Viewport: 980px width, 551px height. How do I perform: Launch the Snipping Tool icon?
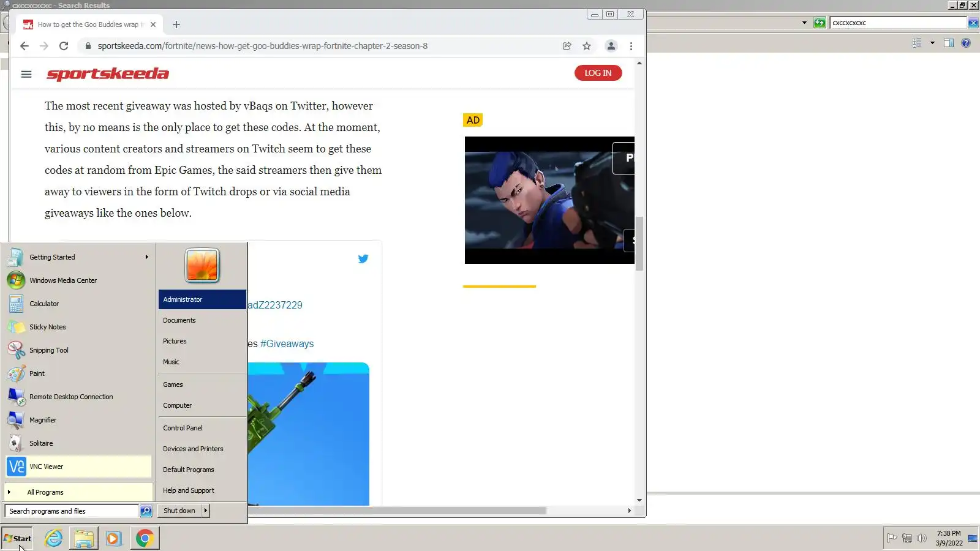16,350
